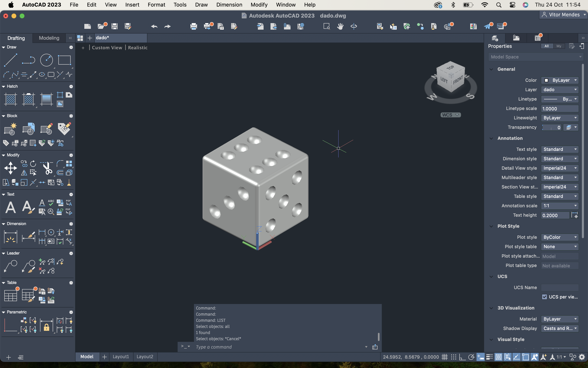Select the Line draw tool
Image resolution: width=588 pixels, height=368 pixels.
10,60
